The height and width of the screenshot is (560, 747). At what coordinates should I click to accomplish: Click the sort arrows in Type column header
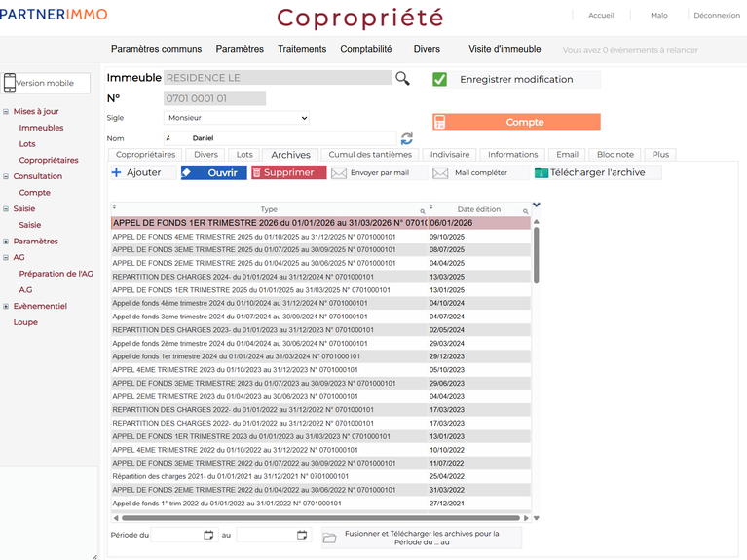pyautogui.click(x=114, y=206)
